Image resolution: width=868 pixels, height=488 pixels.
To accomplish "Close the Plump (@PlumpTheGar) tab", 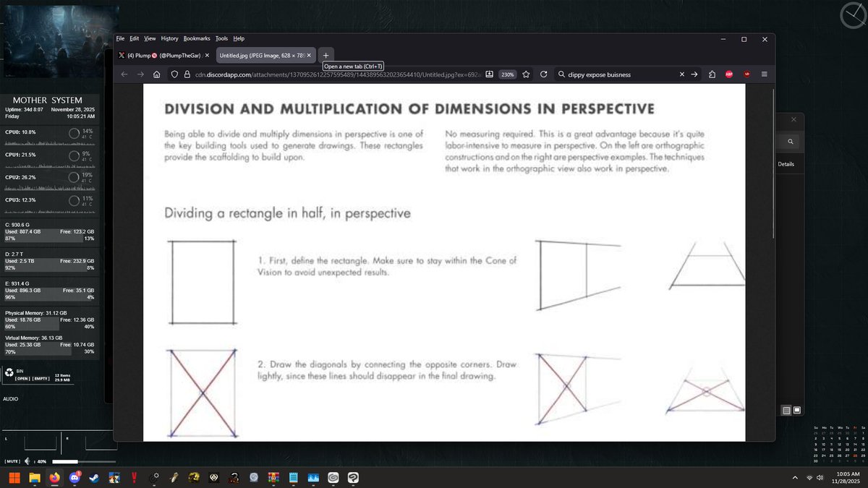I will coord(207,55).
